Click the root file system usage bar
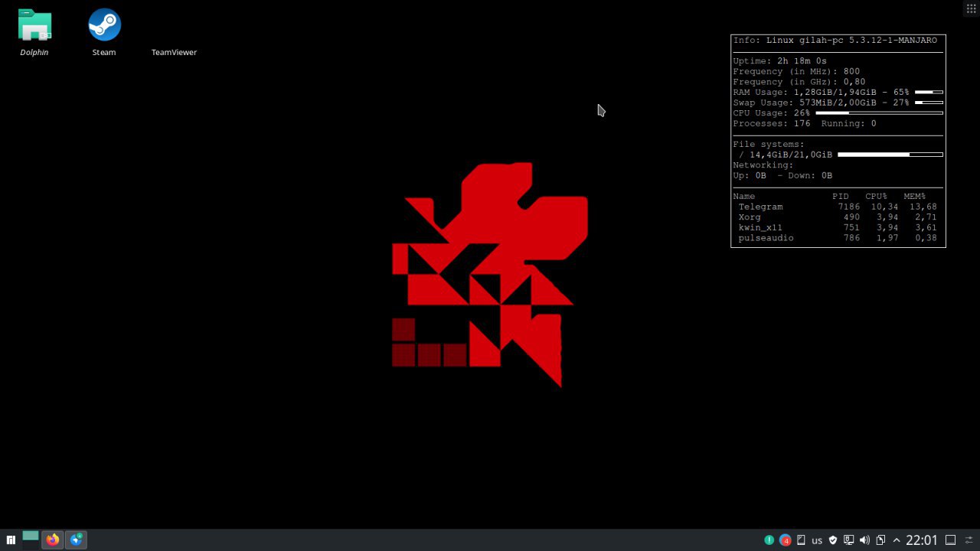The image size is (980, 551). (890, 155)
